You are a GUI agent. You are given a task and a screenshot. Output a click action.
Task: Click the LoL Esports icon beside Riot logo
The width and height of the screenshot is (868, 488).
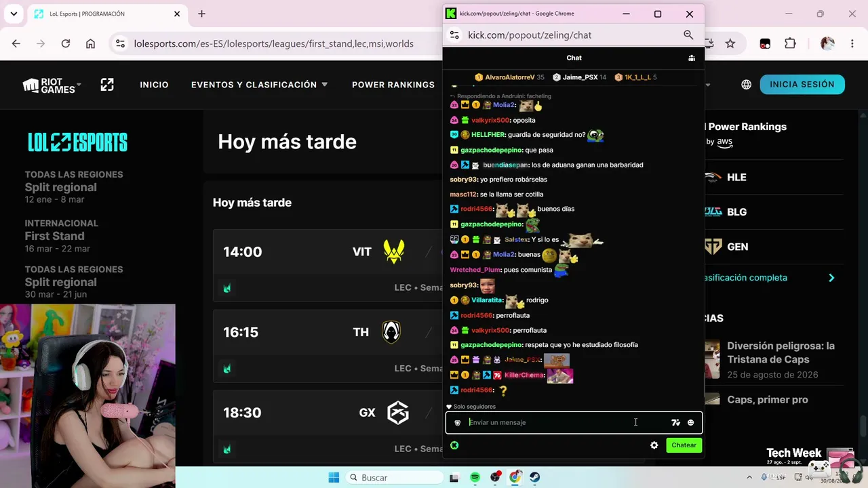tap(107, 85)
